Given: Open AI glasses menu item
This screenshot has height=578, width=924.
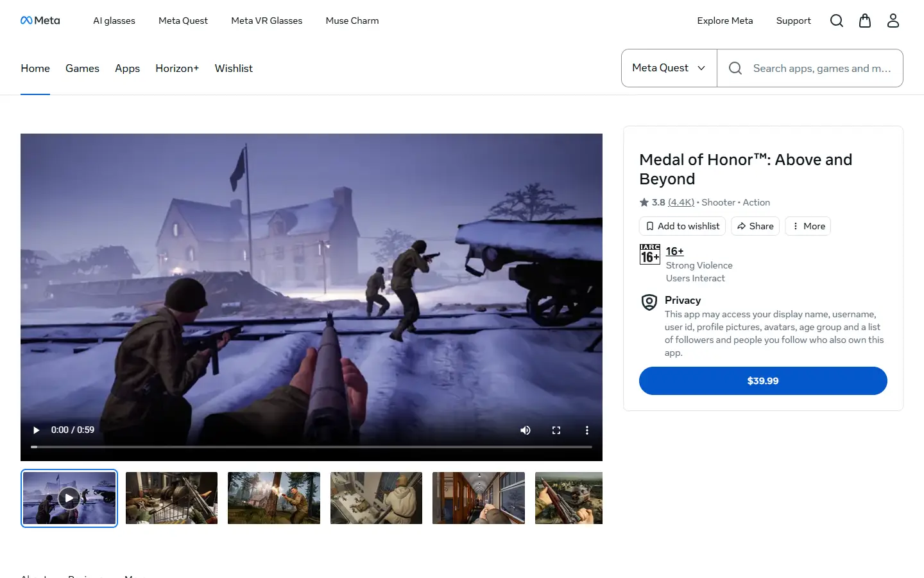Looking at the screenshot, I should coord(114,21).
